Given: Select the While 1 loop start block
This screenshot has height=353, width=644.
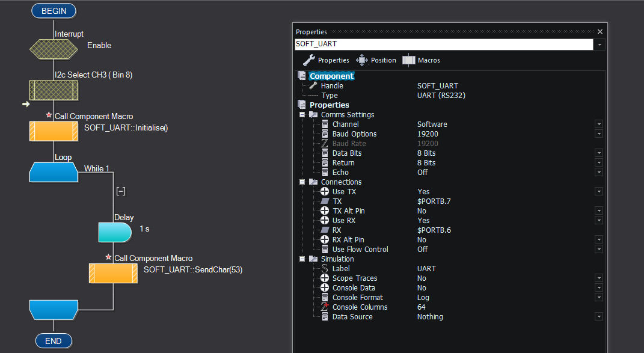Looking at the screenshot, I should pyautogui.click(x=54, y=172).
